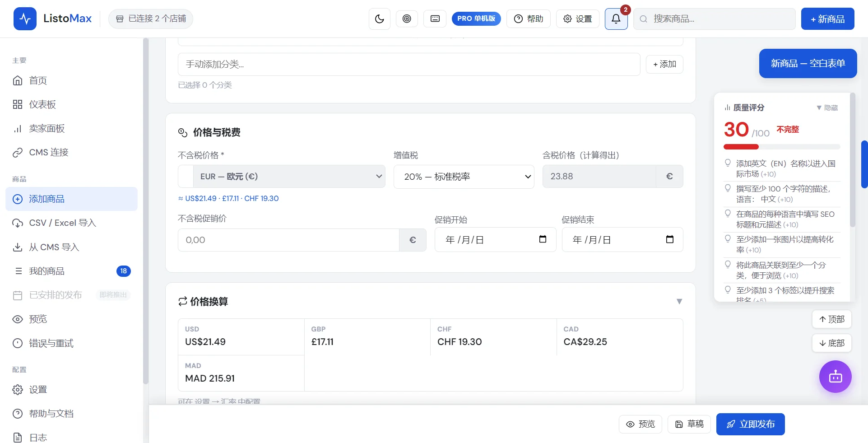Open 预览 in the sidebar
The width and height of the screenshot is (868, 443).
pos(71,319)
